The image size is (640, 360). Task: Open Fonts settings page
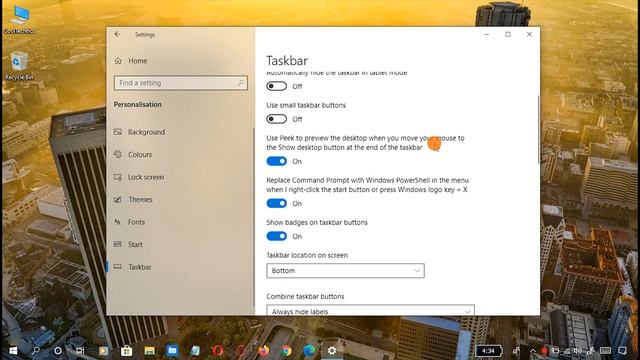pyautogui.click(x=136, y=222)
